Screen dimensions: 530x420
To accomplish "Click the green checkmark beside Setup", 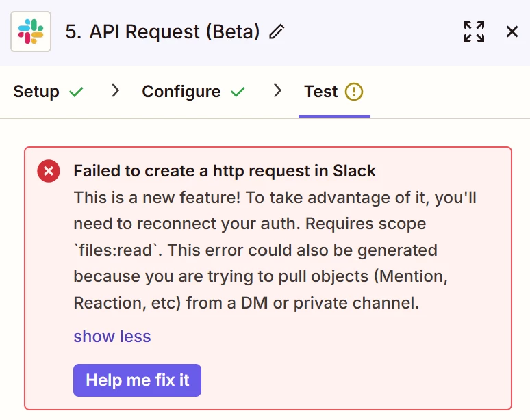I will coord(76,92).
